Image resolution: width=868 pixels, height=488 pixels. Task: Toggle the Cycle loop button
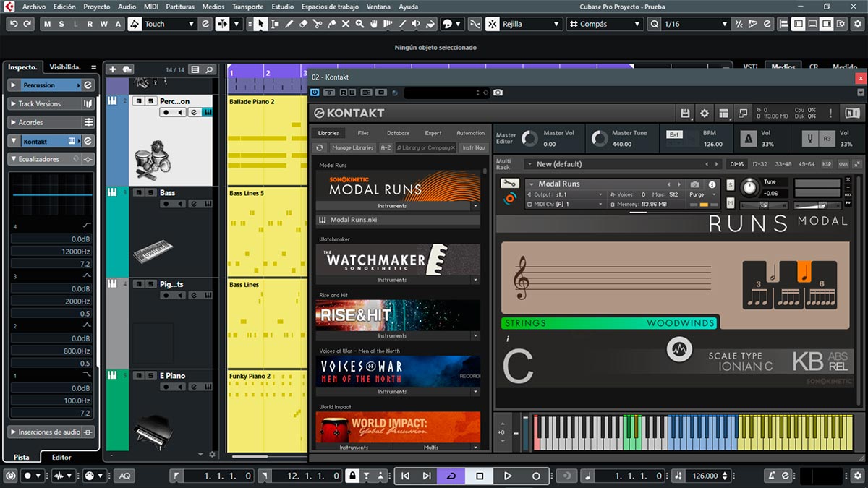tap(451, 476)
